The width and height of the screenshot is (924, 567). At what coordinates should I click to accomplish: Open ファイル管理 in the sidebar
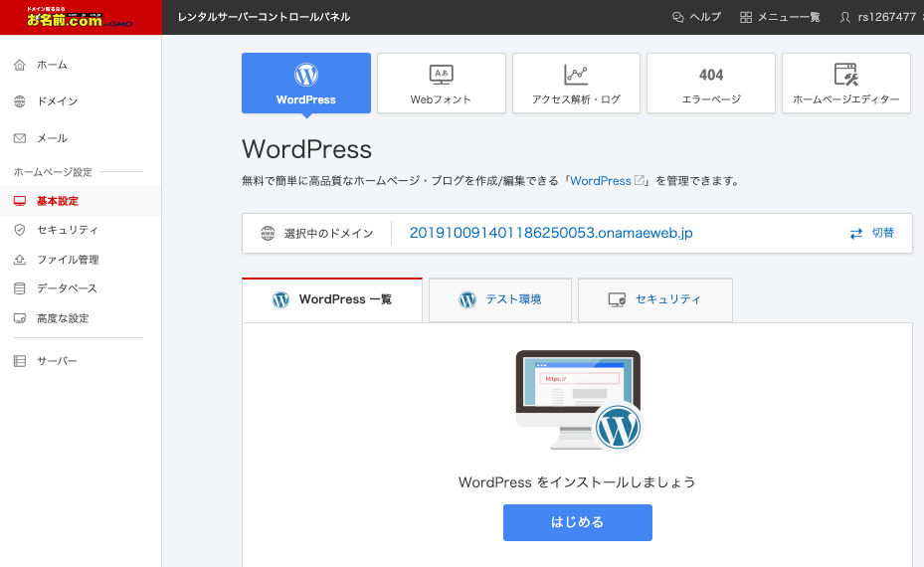tap(67, 260)
